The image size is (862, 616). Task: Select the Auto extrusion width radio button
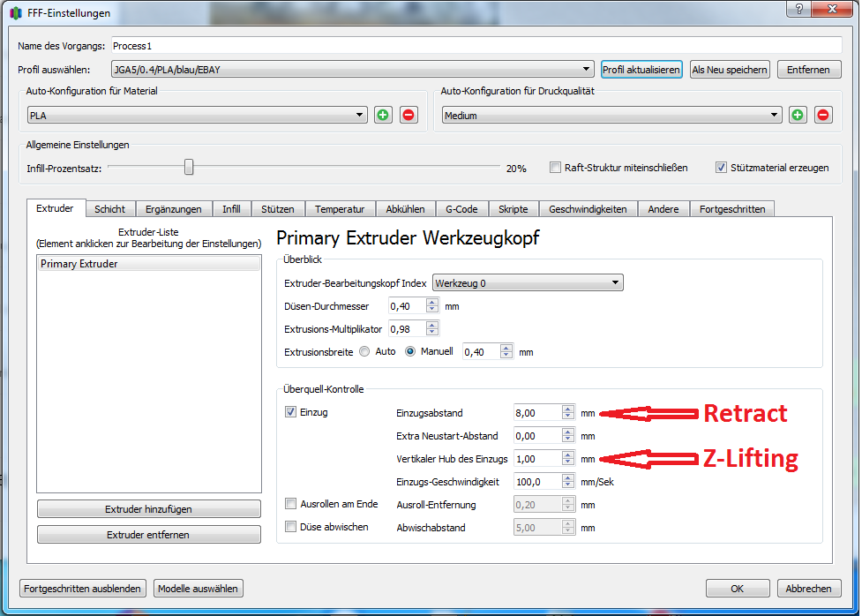364,351
